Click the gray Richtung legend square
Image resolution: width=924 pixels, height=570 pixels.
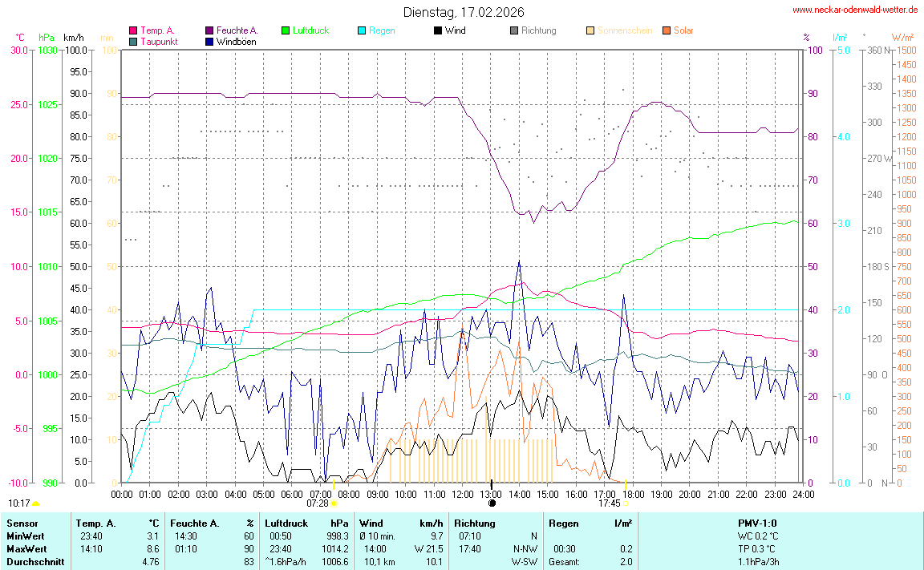514,30
